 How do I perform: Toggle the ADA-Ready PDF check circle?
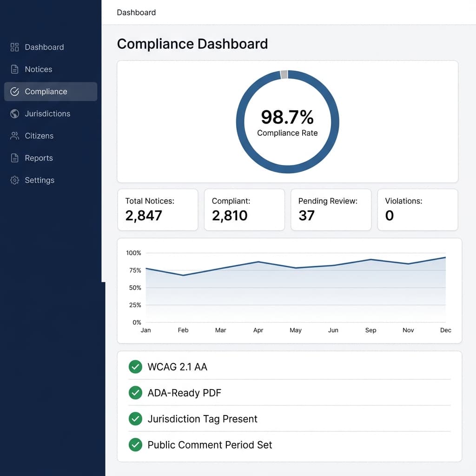point(135,393)
